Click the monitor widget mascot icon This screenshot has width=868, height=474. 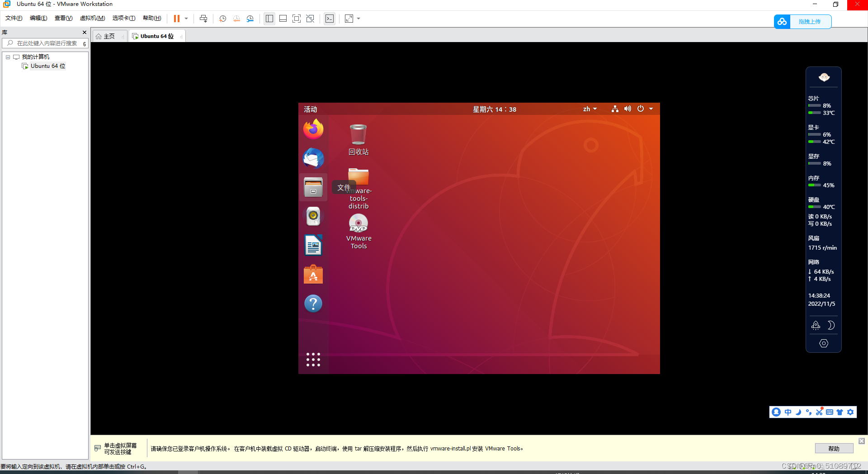coord(824,77)
